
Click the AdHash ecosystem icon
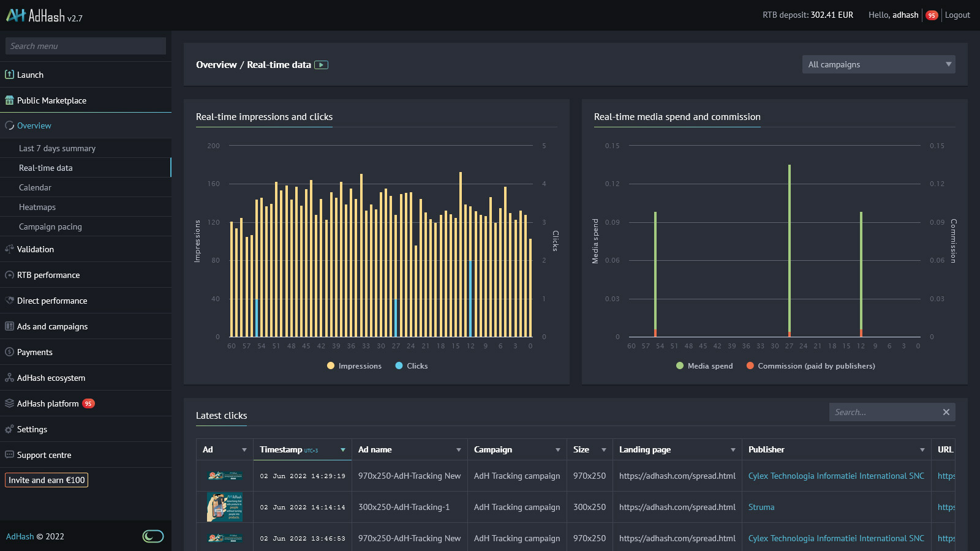click(9, 378)
